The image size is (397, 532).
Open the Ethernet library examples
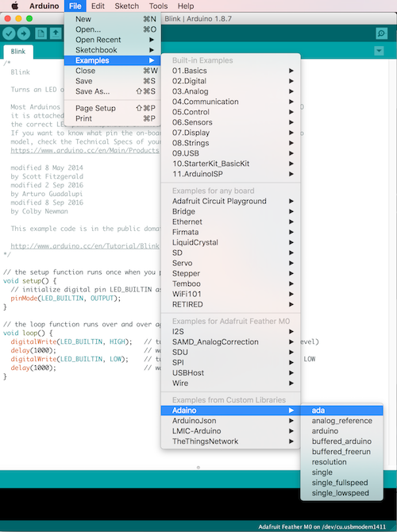pyautogui.click(x=231, y=222)
